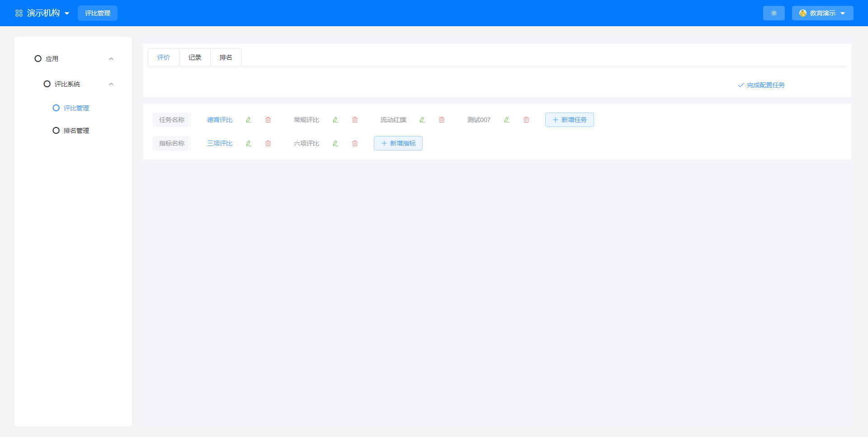Edit the 德育评比 task with pencil icon
Viewport: 868px width, 437px height.
click(x=249, y=120)
